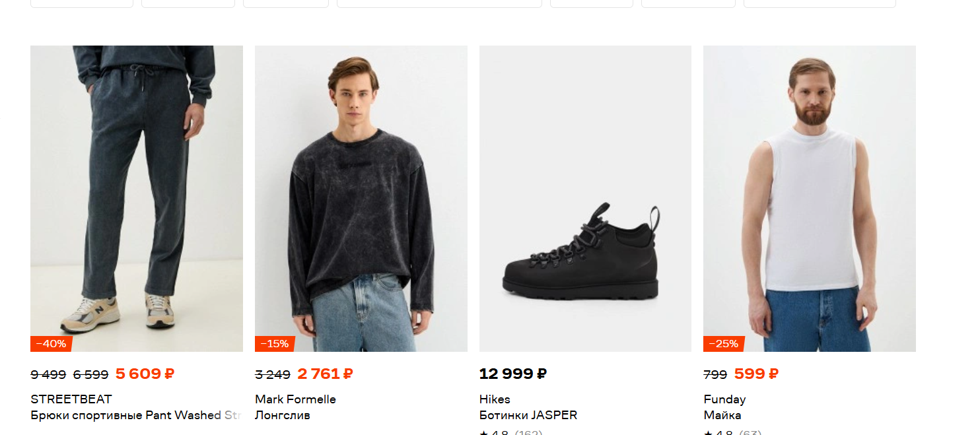Go to the Hikes brand name

(x=495, y=399)
